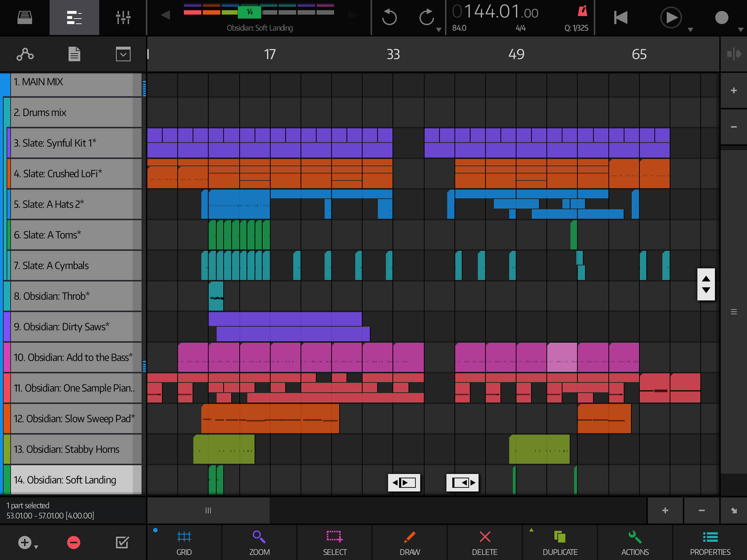The height and width of the screenshot is (560, 747).
Task: Switch to the arrangement view tab
Action: [74, 17]
